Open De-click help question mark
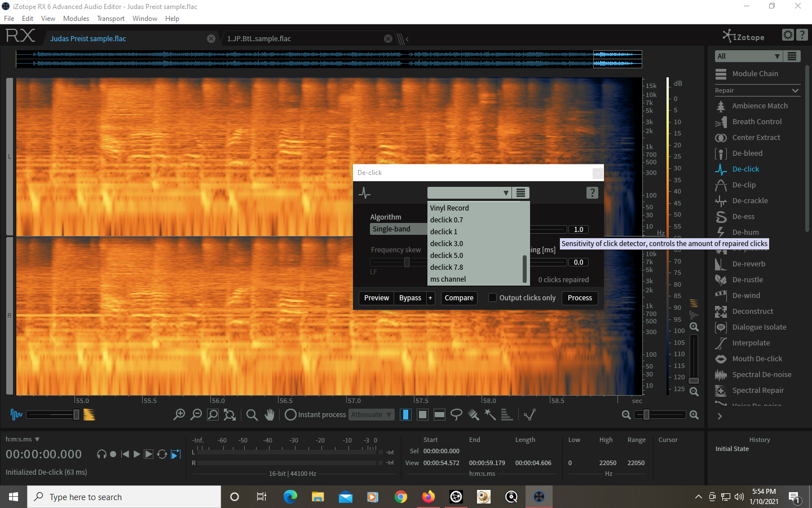This screenshot has height=508, width=812. 592,193
